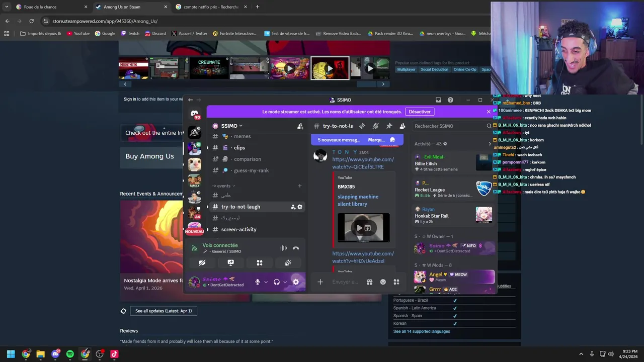Click the Social Deduction tag on Steam

[434, 69]
